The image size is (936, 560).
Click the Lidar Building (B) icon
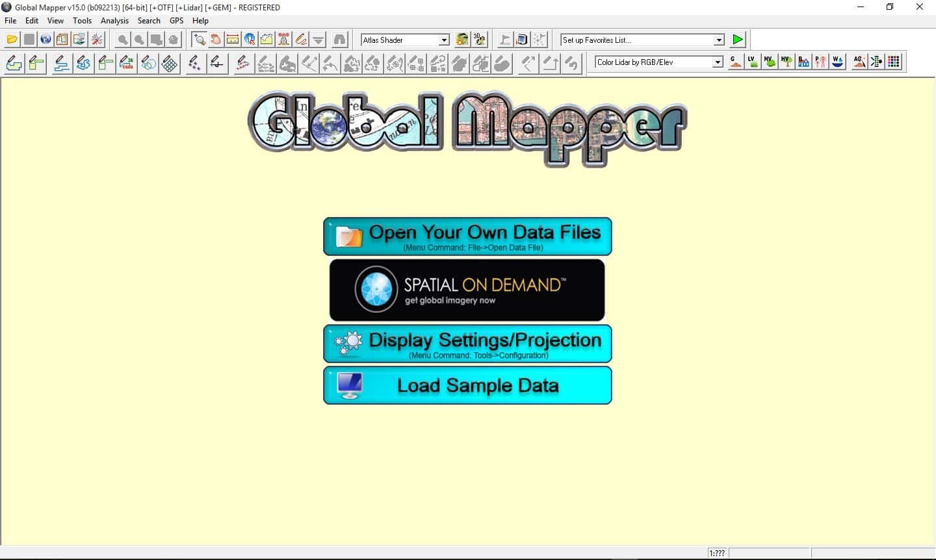pos(803,62)
